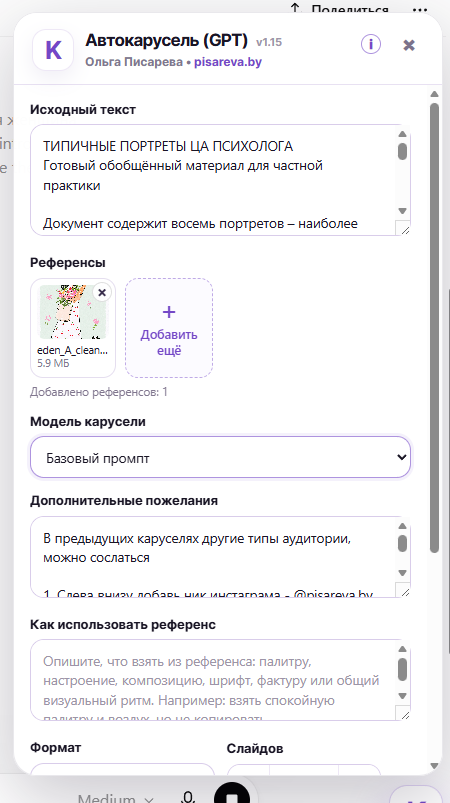Click the microphone icon in the background bar
The width and height of the screenshot is (450, 803).
point(189,796)
